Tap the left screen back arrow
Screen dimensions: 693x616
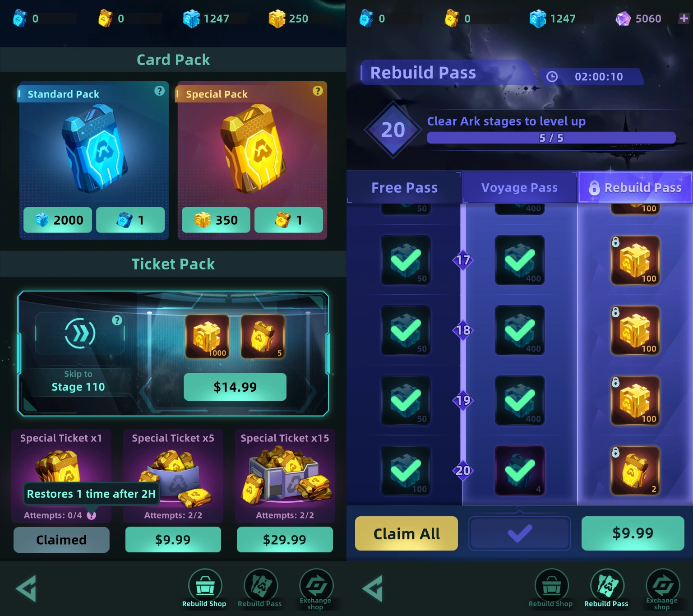pyautogui.click(x=26, y=588)
